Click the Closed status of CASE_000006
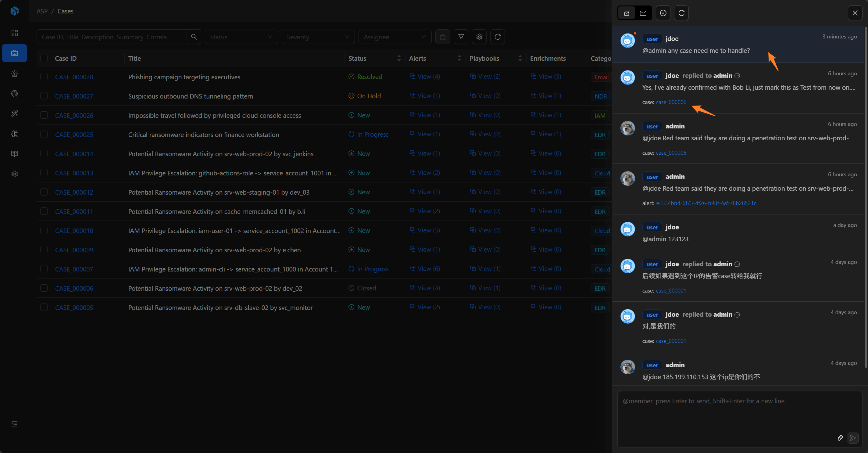Viewport: 868px width, 453px height. pos(362,288)
